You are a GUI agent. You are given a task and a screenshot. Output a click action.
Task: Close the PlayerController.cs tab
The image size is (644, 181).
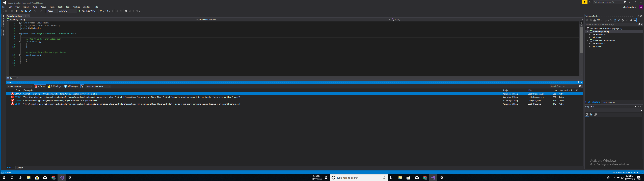click(29, 16)
